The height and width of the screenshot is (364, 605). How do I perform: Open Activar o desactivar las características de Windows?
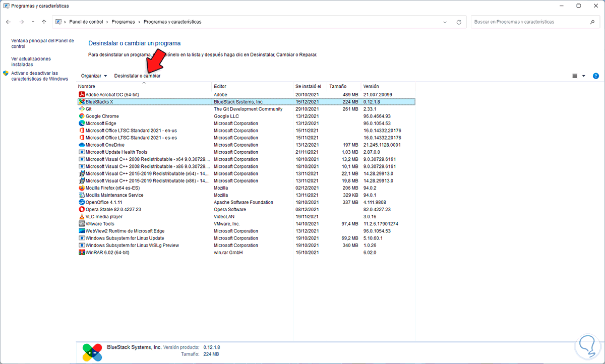[39, 76]
